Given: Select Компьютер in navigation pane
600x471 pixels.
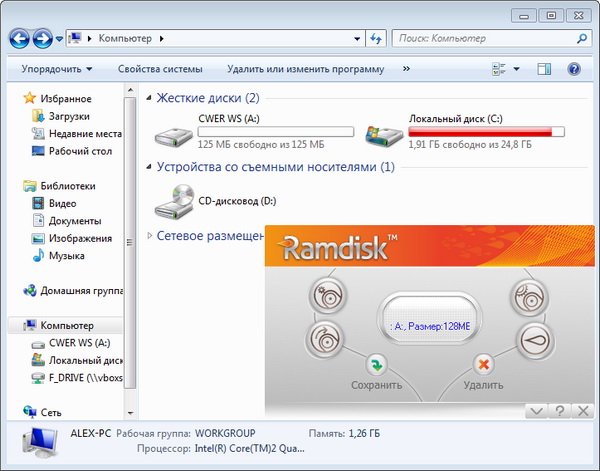Looking at the screenshot, I should pos(67,326).
